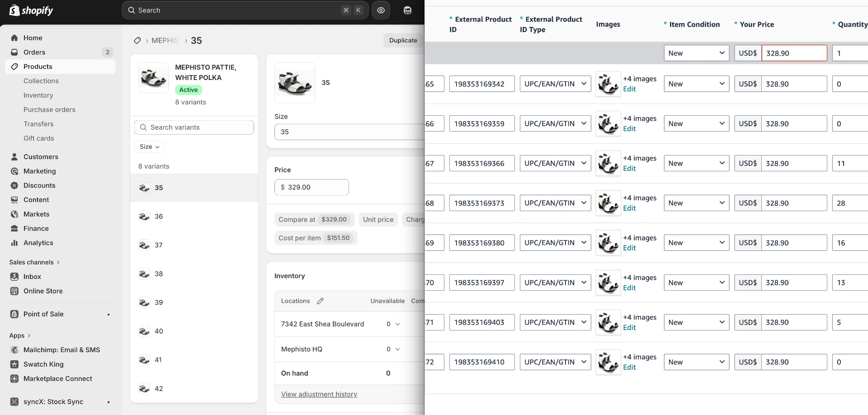
Task: Click Edit images link for row 198353169410
Action: click(629, 368)
